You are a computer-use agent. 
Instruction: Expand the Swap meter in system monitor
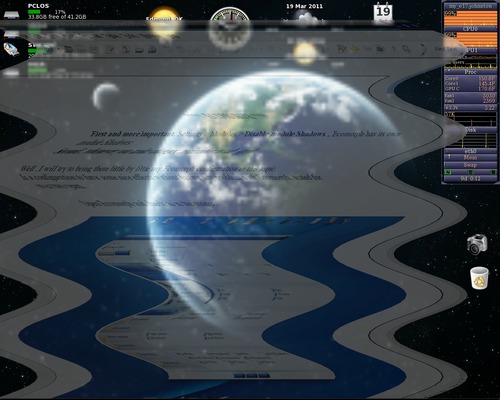click(470, 165)
